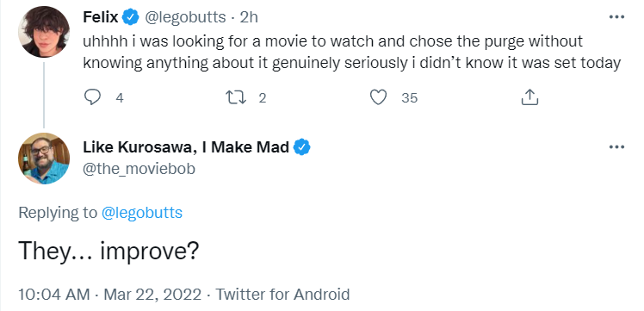Open Felix's profile picture
The image size is (644, 311).
point(44,32)
